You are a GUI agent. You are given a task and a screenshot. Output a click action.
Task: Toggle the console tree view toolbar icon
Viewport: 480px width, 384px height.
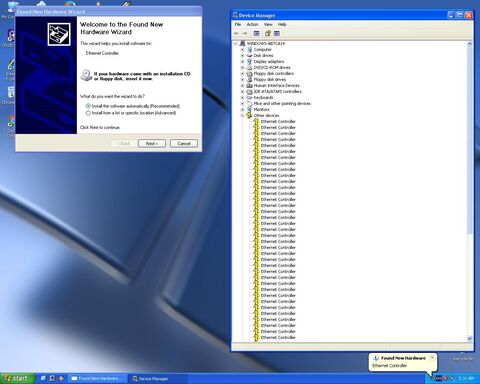pyautogui.click(x=256, y=33)
